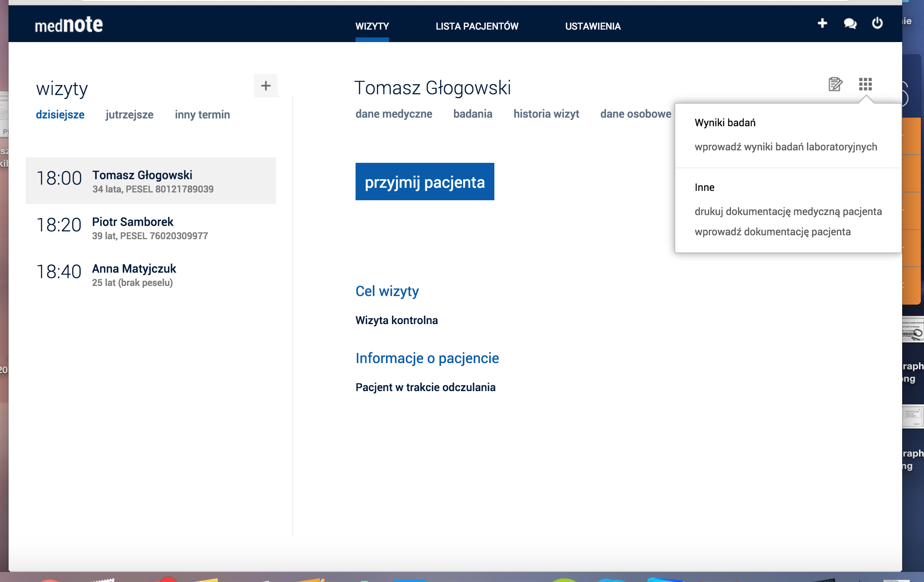The width and height of the screenshot is (924, 582).
Task: Toggle the grid apps menu icon
Action: pyautogui.click(x=865, y=84)
